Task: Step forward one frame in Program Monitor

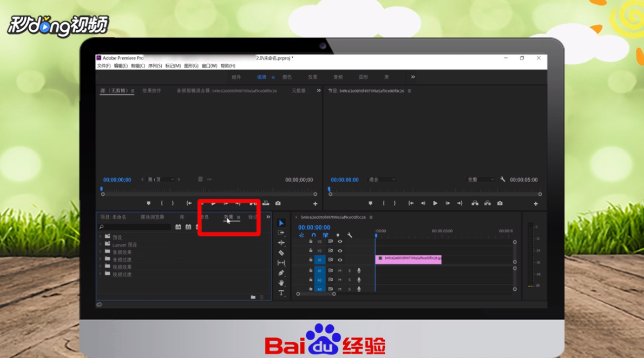Action: [448, 203]
